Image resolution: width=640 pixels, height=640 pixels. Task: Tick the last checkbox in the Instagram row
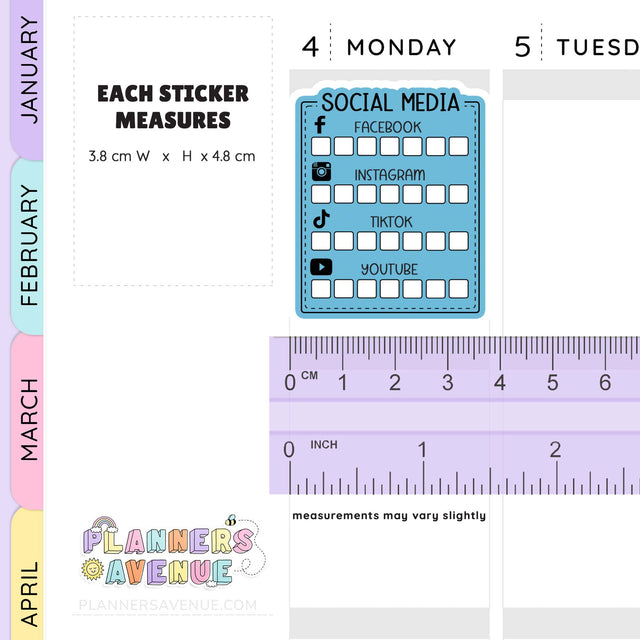(458, 194)
